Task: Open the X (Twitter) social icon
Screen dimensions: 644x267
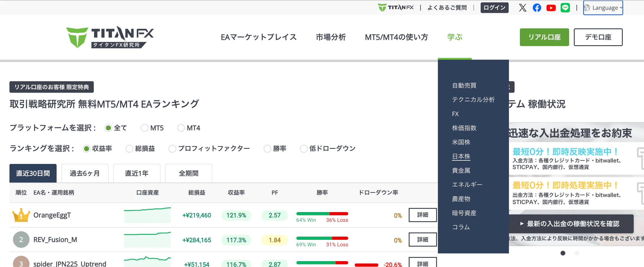Action: (x=523, y=8)
